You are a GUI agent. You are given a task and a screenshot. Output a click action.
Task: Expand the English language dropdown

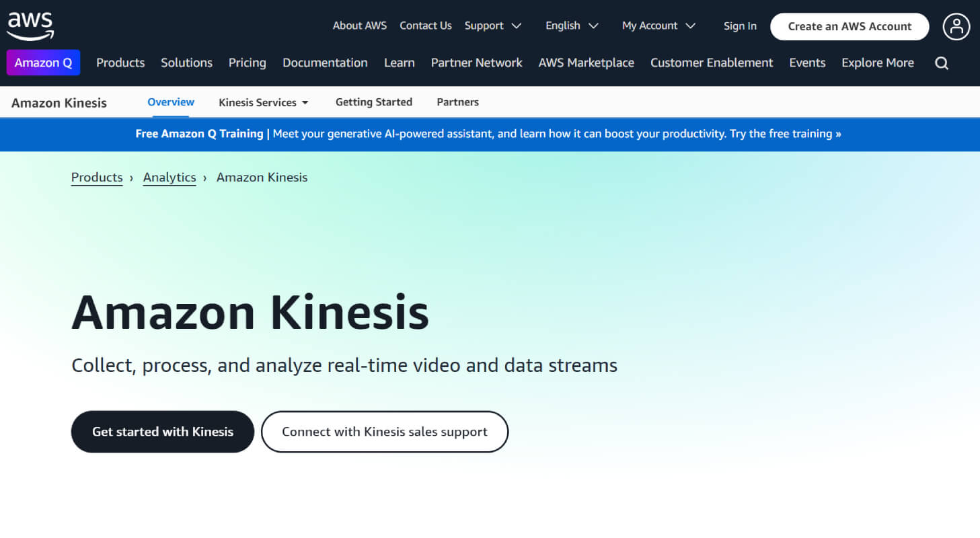(572, 26)
